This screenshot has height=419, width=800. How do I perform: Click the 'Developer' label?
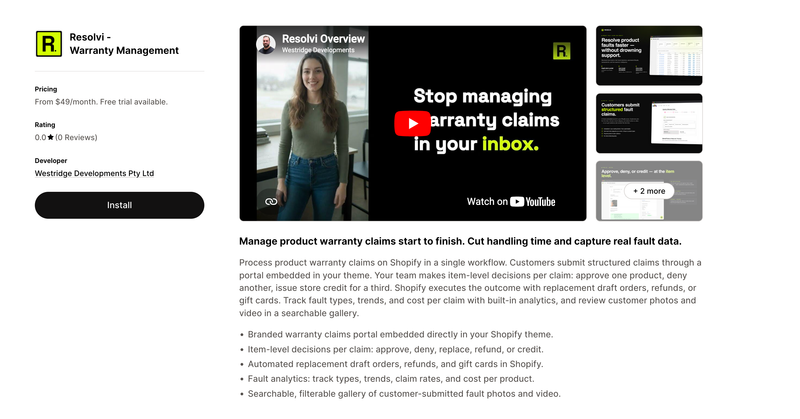(x=51, y=160)
